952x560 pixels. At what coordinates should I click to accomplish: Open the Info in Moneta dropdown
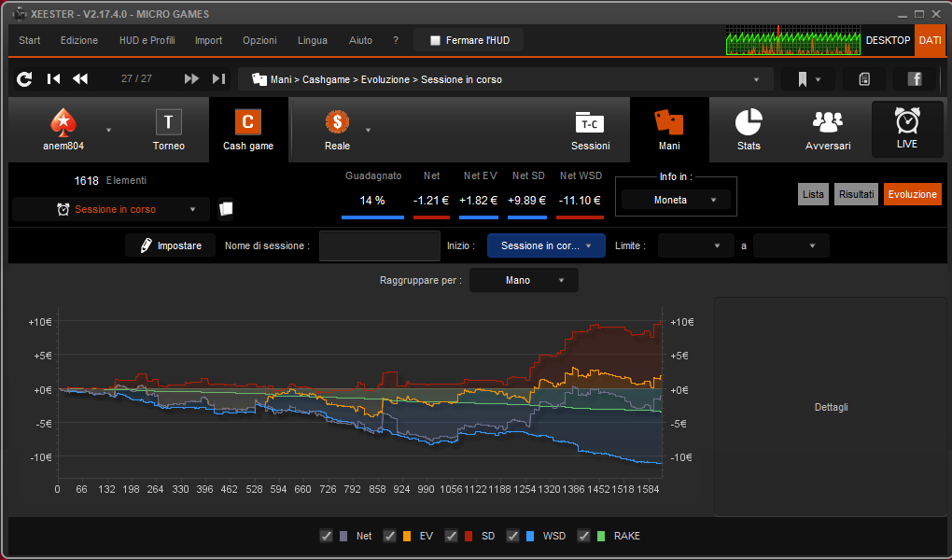pyautogui.click(x=676, y=200)
